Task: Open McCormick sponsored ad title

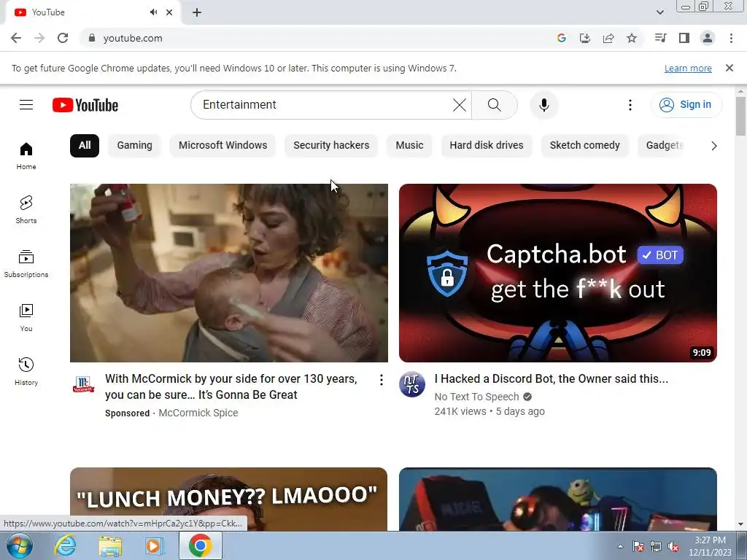Action: [231, 386]
